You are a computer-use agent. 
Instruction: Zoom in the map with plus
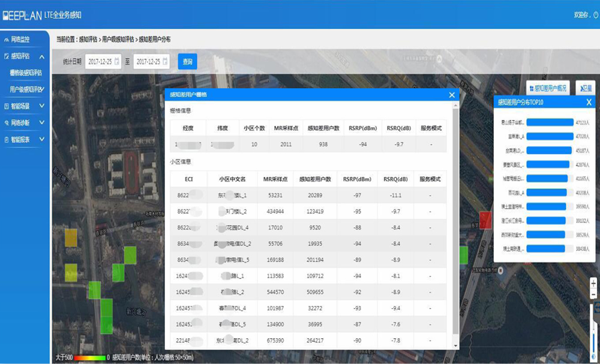593,282
